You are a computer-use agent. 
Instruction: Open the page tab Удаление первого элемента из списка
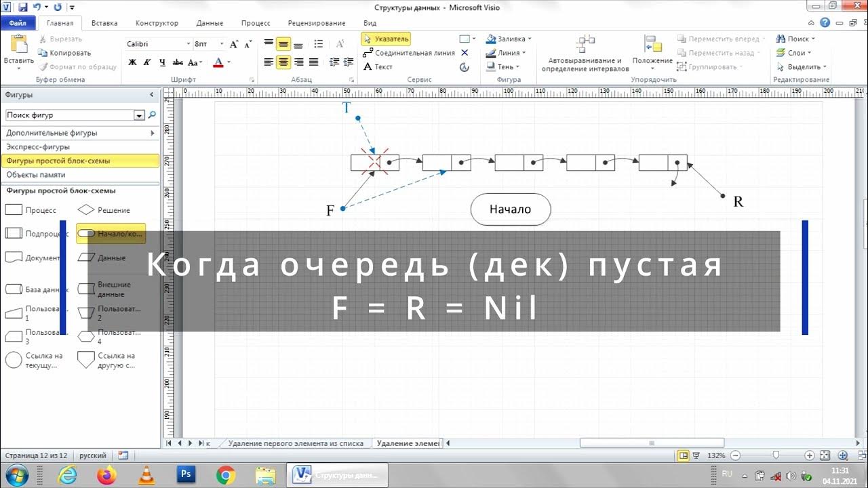(296, 443)
